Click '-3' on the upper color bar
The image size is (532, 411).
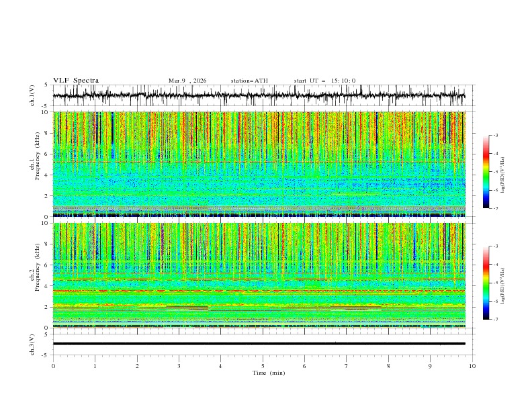coord(495,135)
